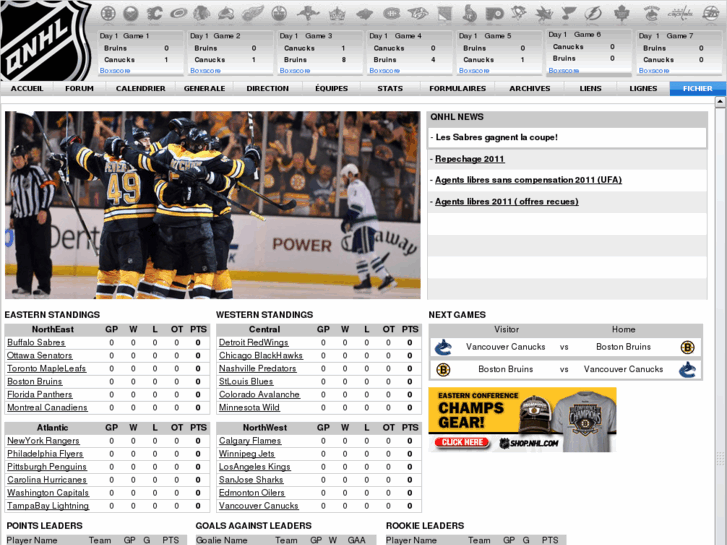Open the Repechage 2011 news link
This screenshot has width=727, height=545.
point(470,159)
